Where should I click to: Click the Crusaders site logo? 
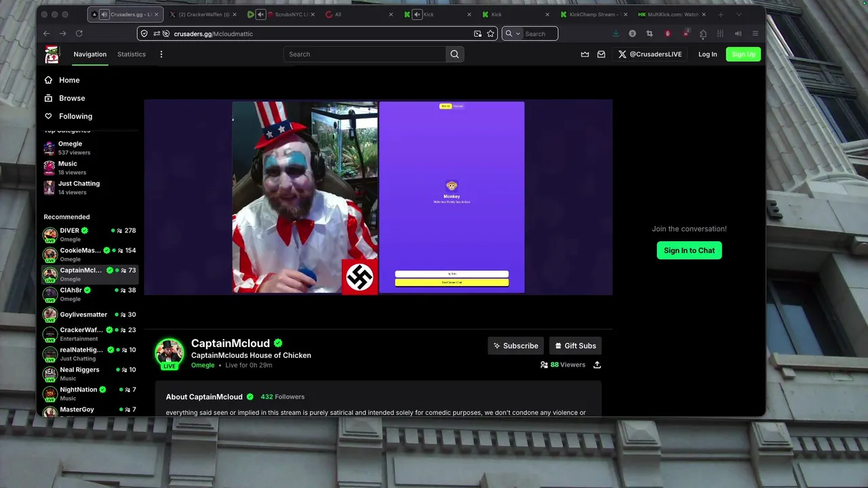pos(52,54)
